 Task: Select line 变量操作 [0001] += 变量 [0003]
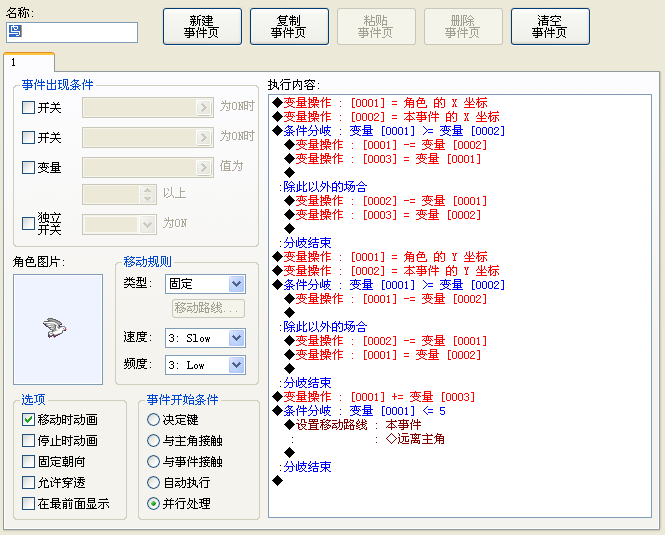374,397
